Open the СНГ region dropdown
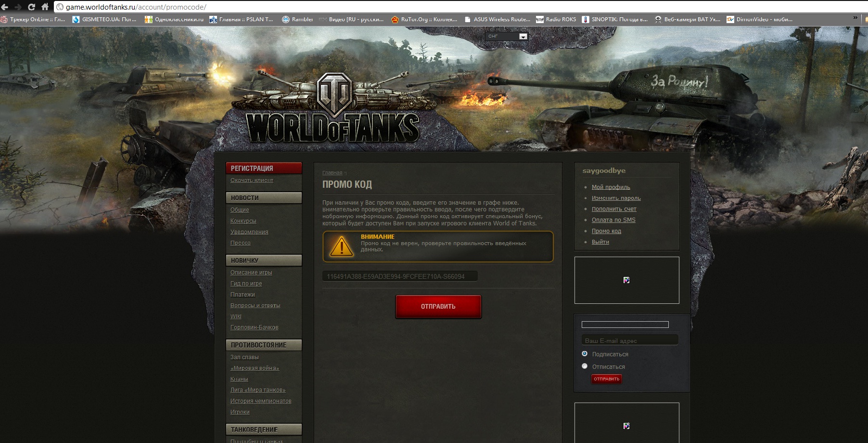The width and height of the screenshot is (868, 443). click(x=507, y=36)
